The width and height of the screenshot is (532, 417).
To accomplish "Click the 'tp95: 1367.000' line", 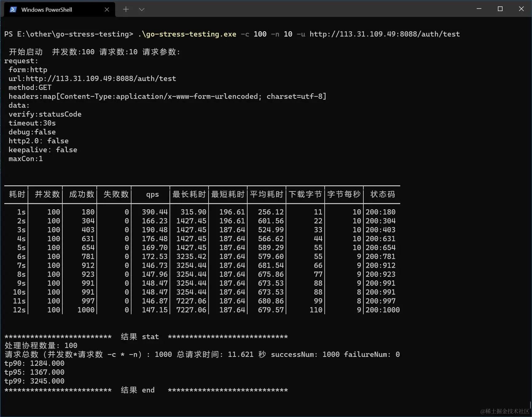I will point(34,372).
